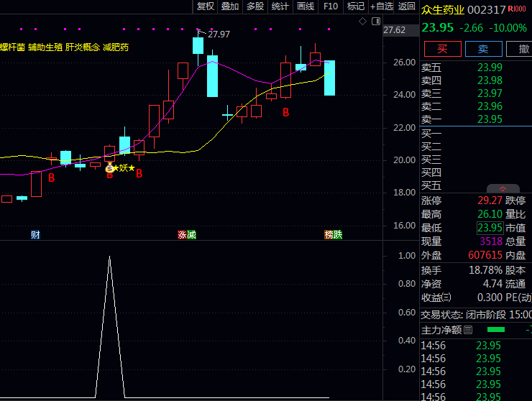The image size is (532, 401).
Task: Click the money bag icon by 妖
Action: [x=109, y=168]
